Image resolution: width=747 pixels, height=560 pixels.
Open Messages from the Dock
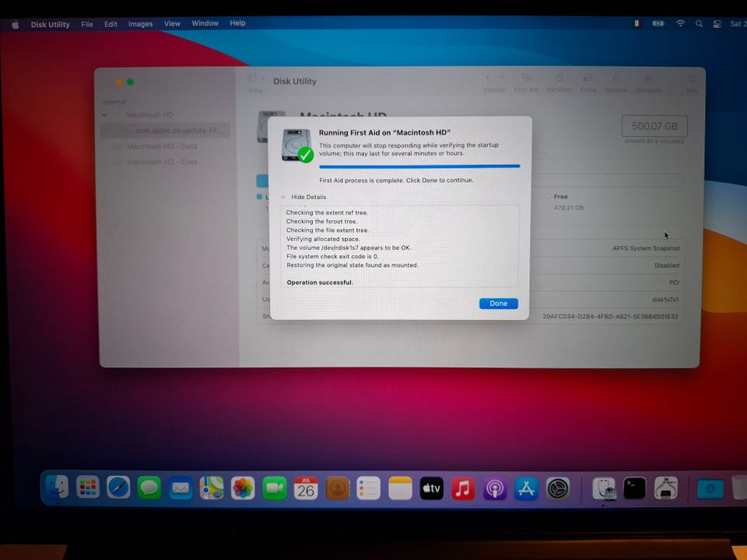pos(149,488)
